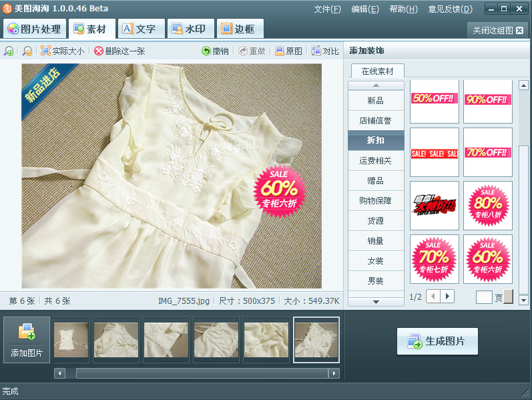Click the 美图淘淘 app logo icon
This screenshot has height=400, width=532.
7,9
